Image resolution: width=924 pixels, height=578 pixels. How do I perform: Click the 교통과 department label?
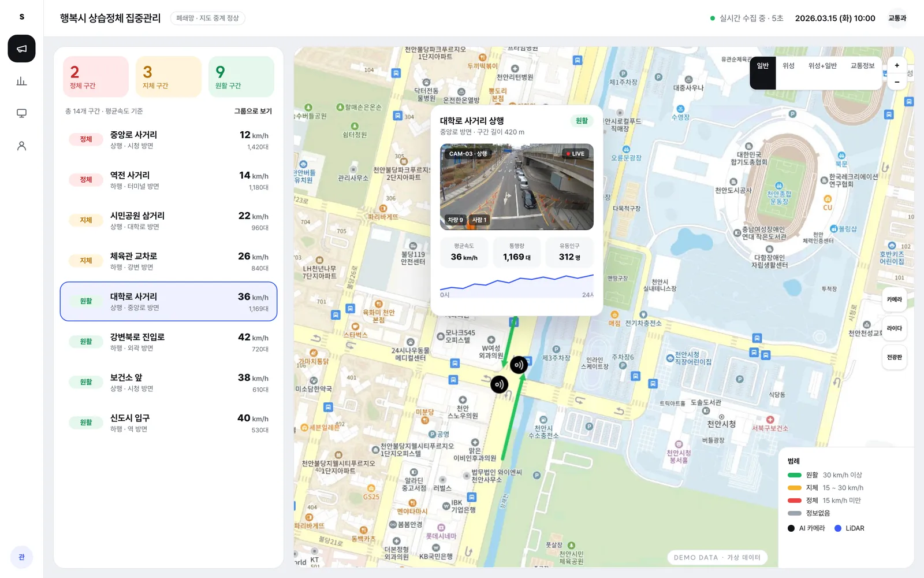[897, 18]
